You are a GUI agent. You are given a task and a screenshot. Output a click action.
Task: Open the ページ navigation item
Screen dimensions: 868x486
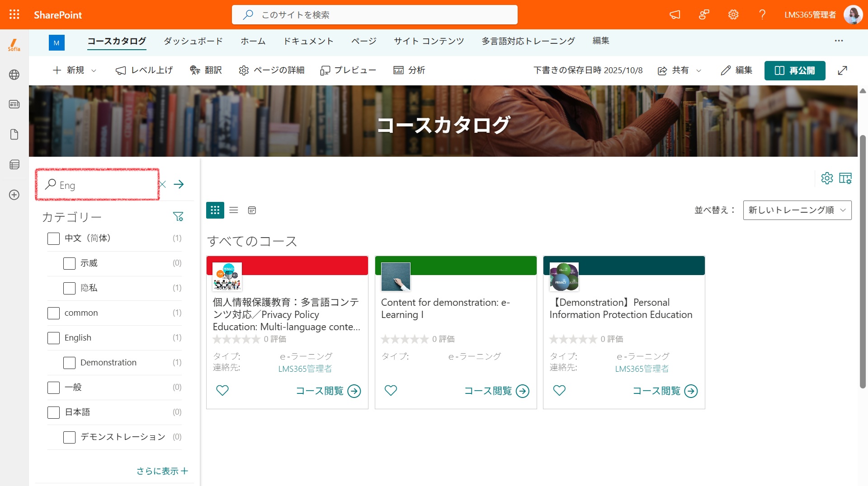(364, 41)
